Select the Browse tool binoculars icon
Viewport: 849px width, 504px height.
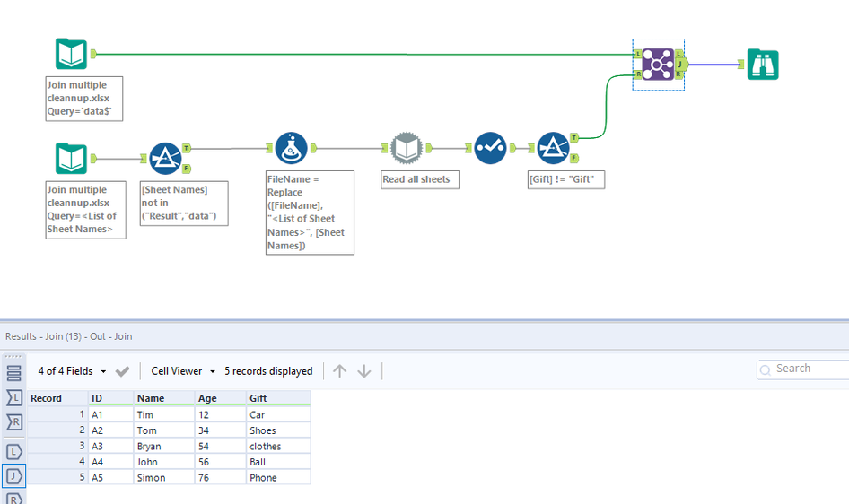763,65
